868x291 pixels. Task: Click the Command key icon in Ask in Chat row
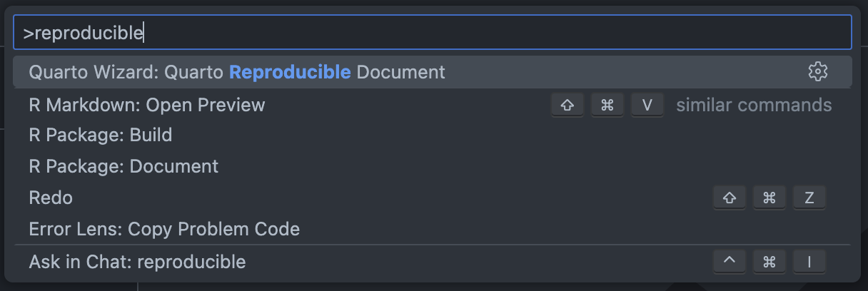coord(769,262)
